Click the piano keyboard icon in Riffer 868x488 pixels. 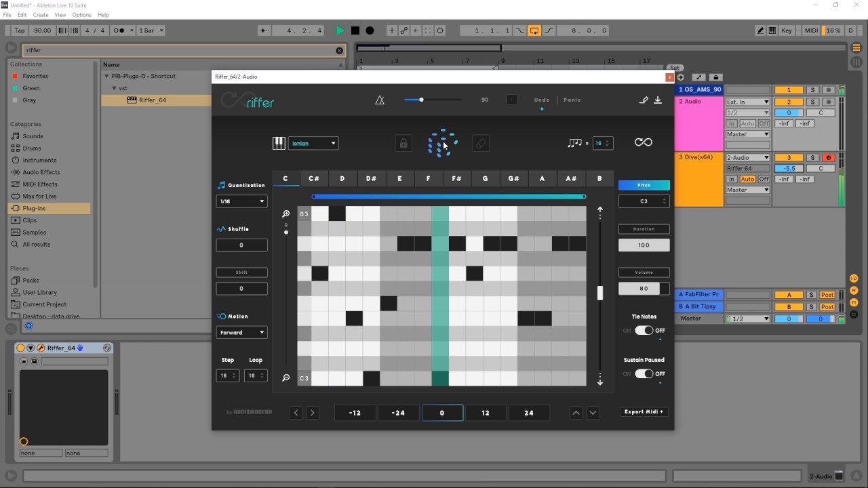point(279,143)
